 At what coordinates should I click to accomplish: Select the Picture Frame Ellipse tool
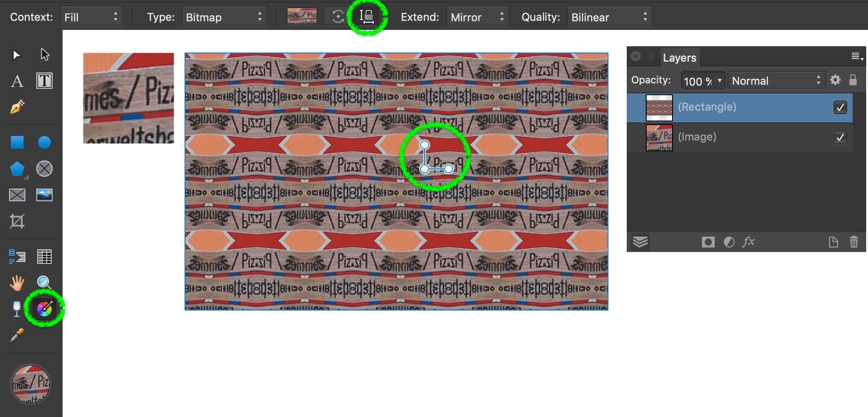point(44,169)
